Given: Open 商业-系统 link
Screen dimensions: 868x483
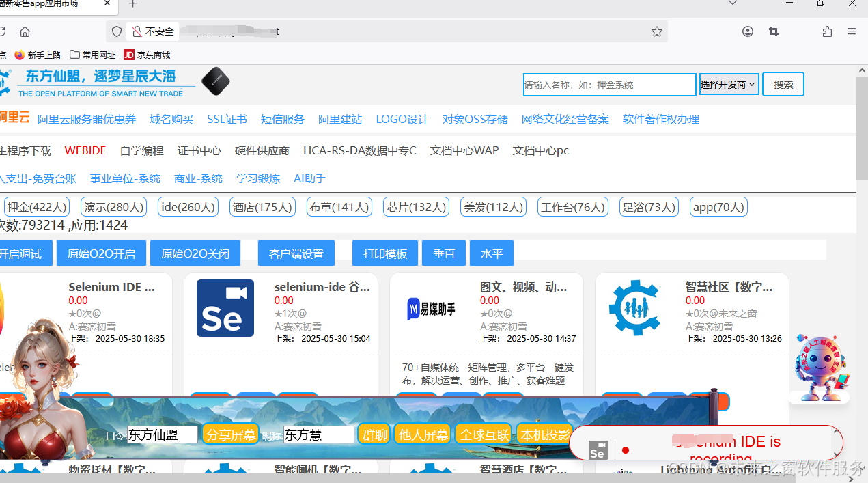Looking at the screenshot, I should 198,178.
